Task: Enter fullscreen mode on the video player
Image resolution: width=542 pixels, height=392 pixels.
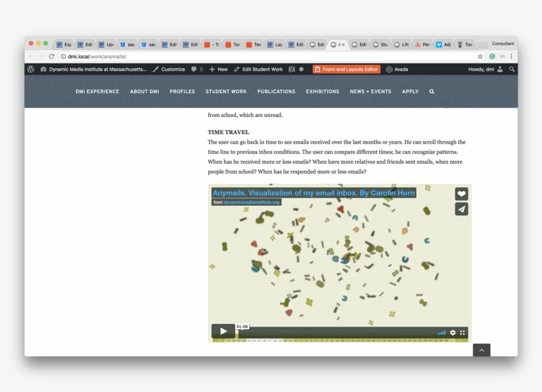Action: point(463,333)
